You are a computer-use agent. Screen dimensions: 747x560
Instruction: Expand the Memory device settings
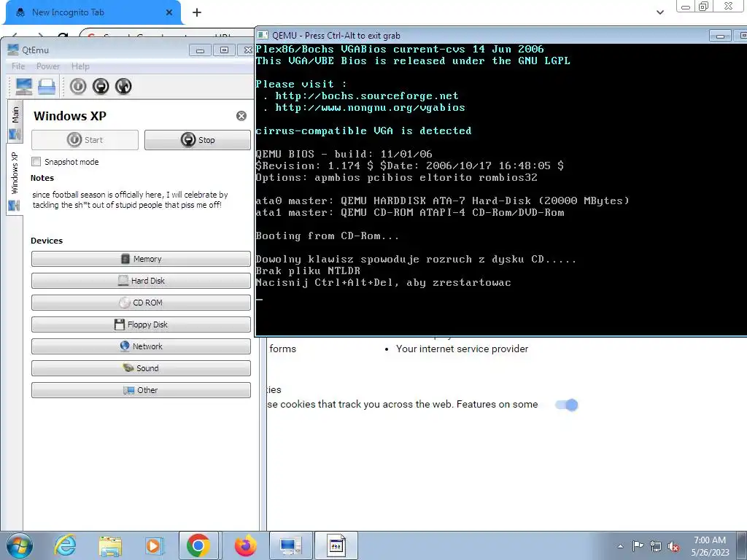(141, 259)
